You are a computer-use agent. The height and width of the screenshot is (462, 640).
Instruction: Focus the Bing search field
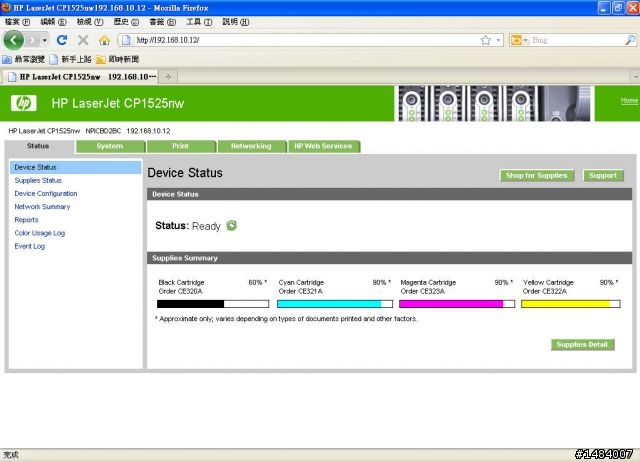tap(577, 40)
